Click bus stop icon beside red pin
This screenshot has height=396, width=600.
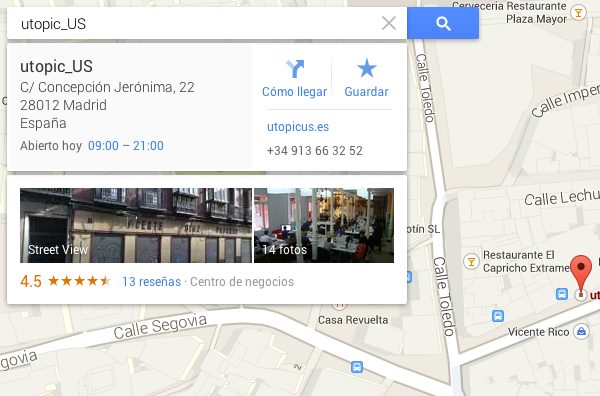pos(561,294)
